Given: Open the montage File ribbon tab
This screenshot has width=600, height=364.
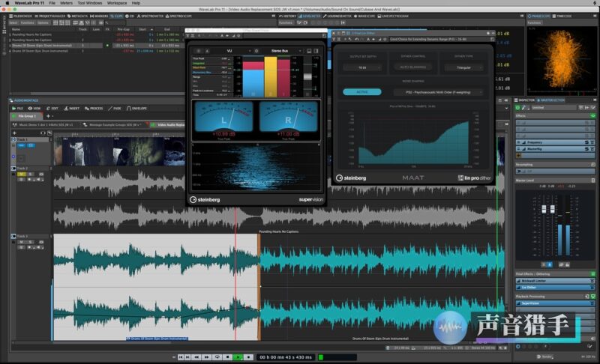Looking at the screenshot, I should (x=18, y=109).
